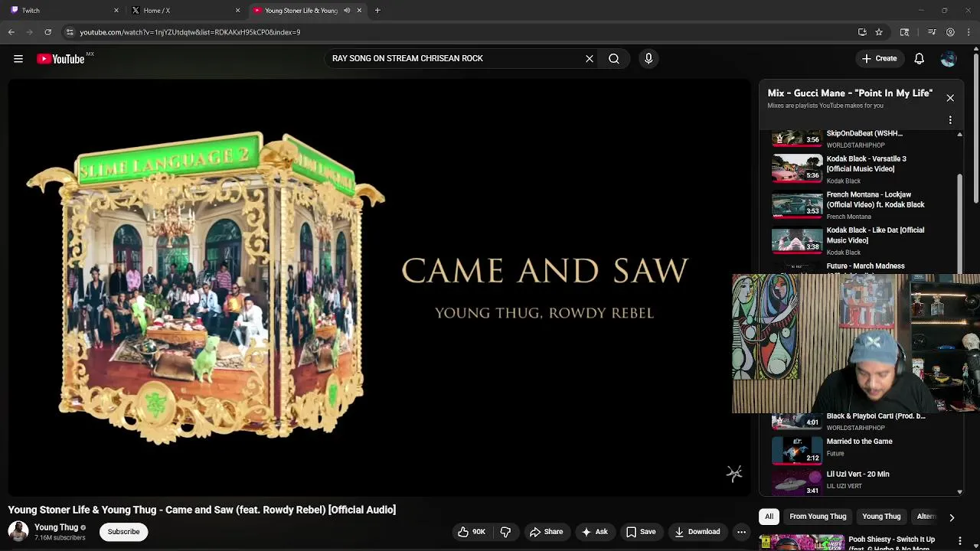Play Kodak Black - Like Dat from playlist
980x551 pixels.
pos(861,240)
